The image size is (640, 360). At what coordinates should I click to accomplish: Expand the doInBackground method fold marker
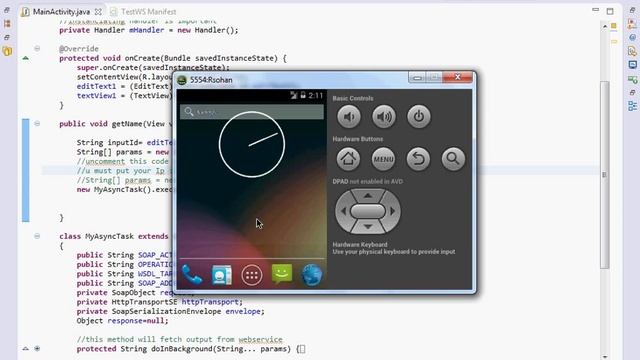pyautogui.click(x=37, y=349)
